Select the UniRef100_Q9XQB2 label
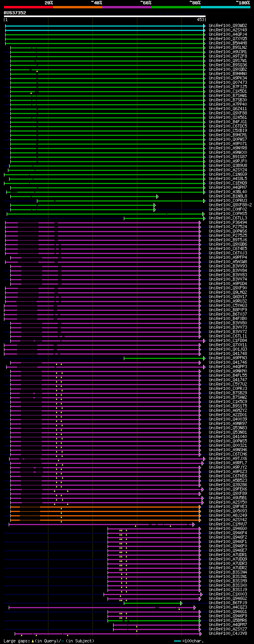Screen dimensions: 254x644 228,70
